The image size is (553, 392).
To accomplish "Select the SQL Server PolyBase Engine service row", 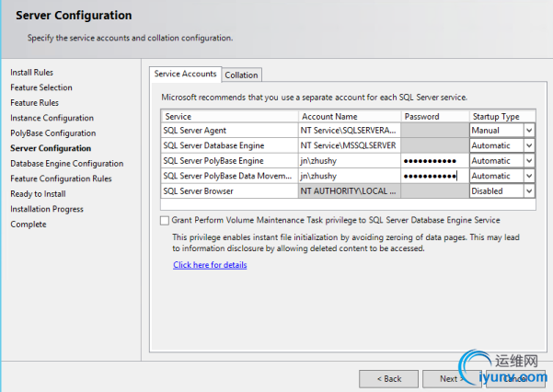I will point(230,161).
